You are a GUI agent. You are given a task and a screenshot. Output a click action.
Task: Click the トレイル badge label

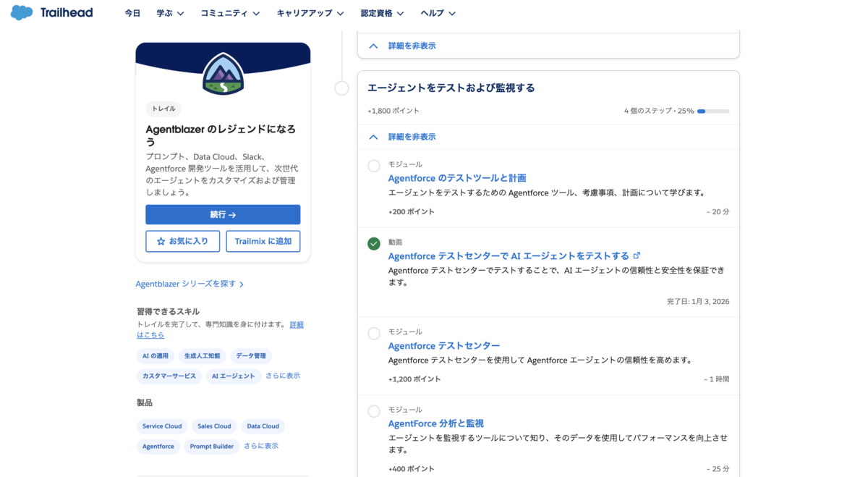coord(163,109)
